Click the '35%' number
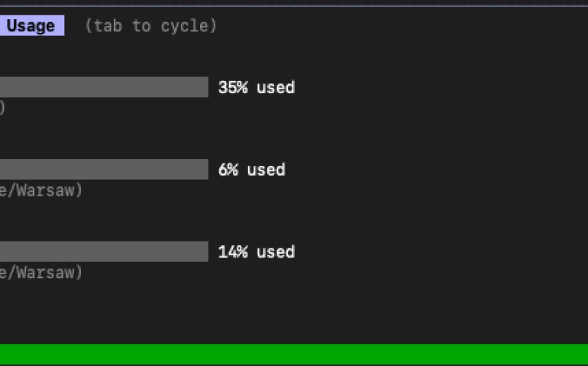This screenshot has height=366, width=588. coord(233,87)
